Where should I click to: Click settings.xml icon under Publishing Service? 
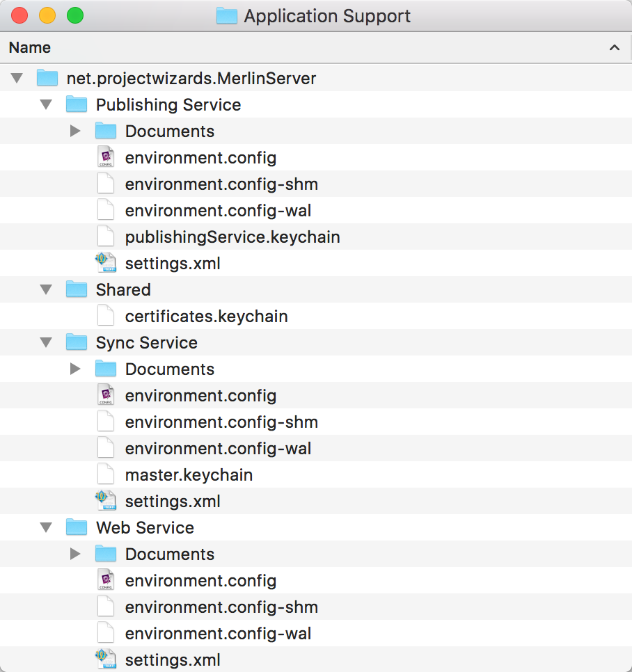click(x=106, y=263)
